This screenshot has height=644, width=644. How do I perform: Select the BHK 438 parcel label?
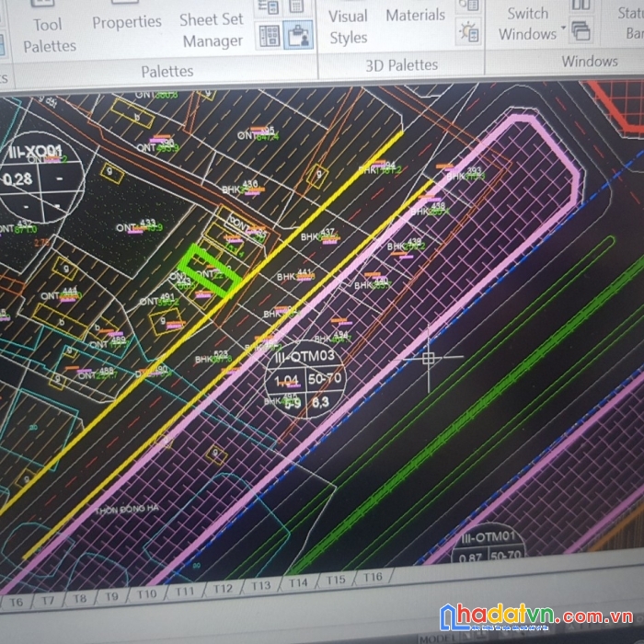[430, 209]
